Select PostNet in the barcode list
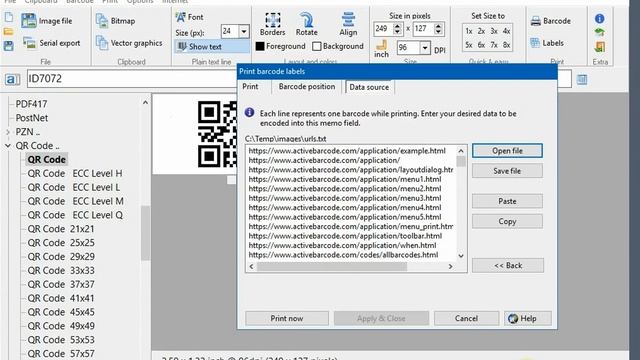 click(x=32, y=118)
